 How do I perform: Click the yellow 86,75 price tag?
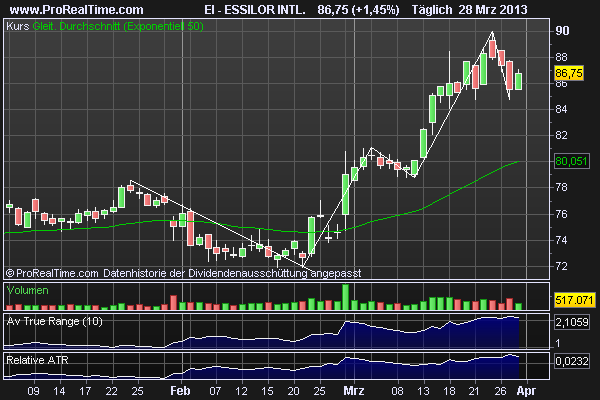[569, 73]
